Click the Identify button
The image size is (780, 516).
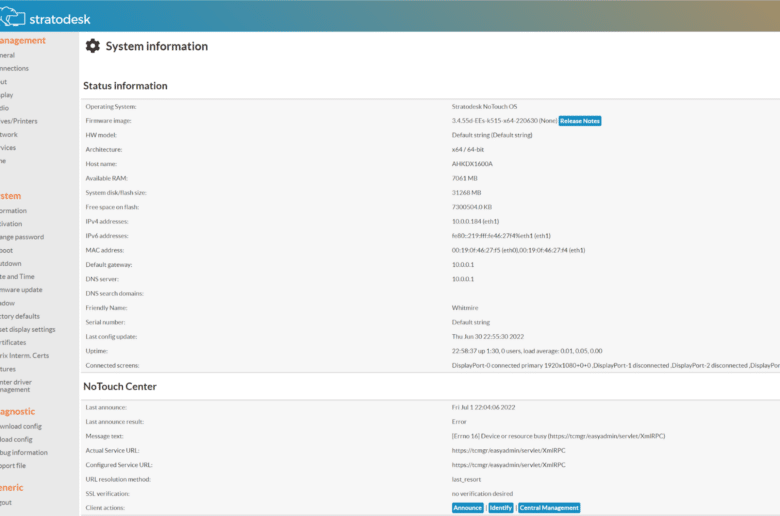coord(500,508)
